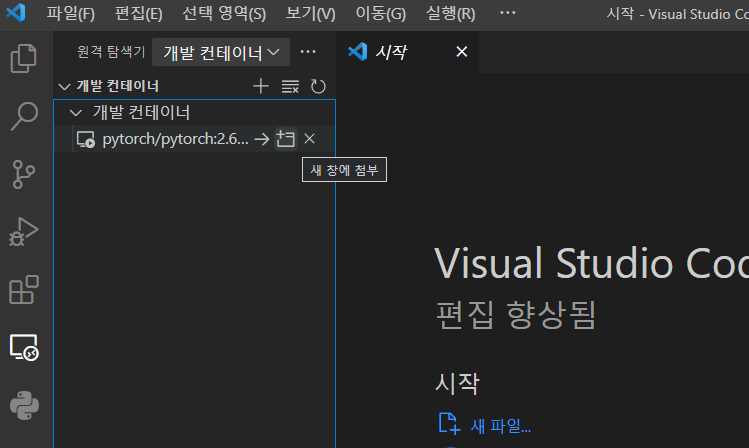Image resolution: width=749 pixels, height=448 pixels.
Task: Collapse the 개발 컨테이너 section header
Action: [194, 86]
